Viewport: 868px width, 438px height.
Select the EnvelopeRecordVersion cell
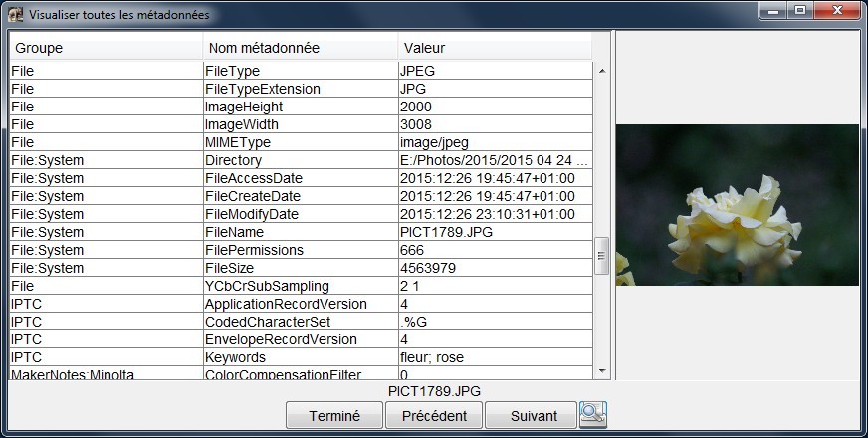pos(301,339)
